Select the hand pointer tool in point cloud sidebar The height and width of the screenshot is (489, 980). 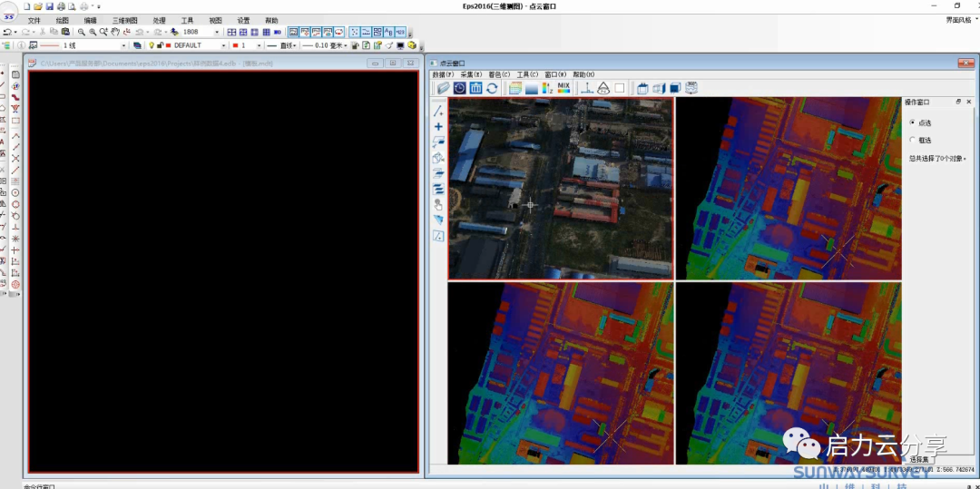[x=438, y=204]
